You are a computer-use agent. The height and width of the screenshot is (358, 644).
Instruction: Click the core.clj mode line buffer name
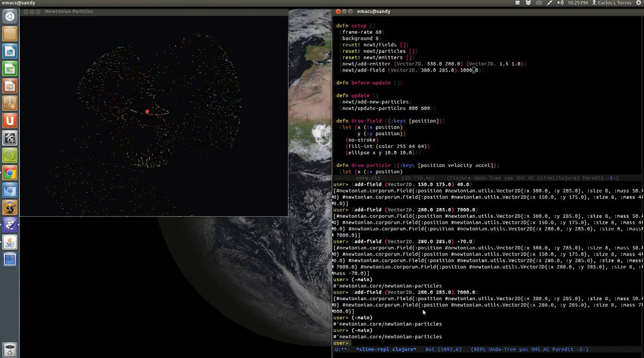[x=368, y=178]
